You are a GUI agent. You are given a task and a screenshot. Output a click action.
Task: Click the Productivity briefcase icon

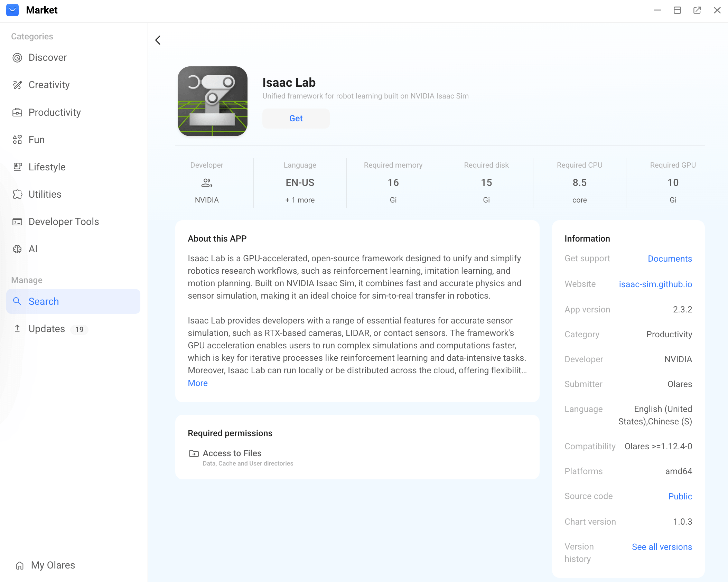coord(17,112)
